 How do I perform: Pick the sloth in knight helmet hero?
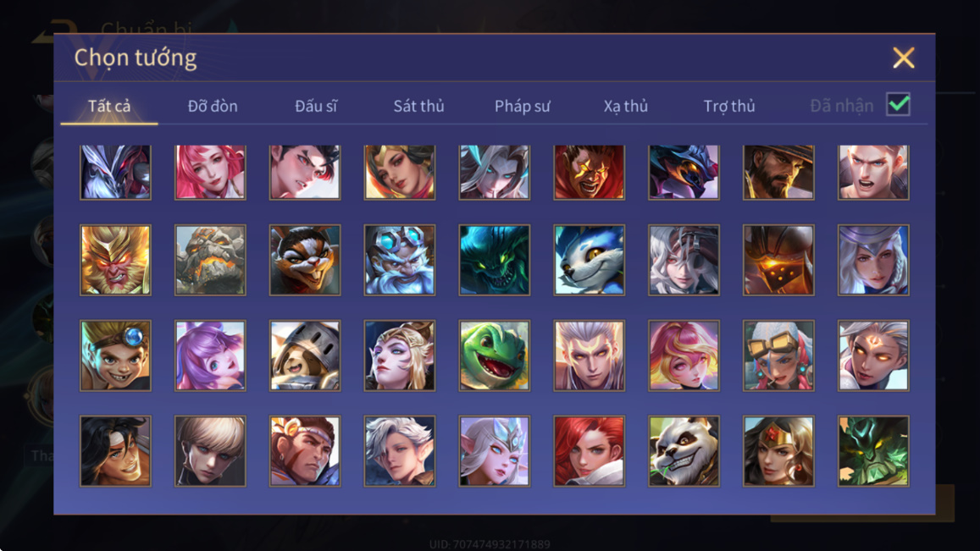305,355
